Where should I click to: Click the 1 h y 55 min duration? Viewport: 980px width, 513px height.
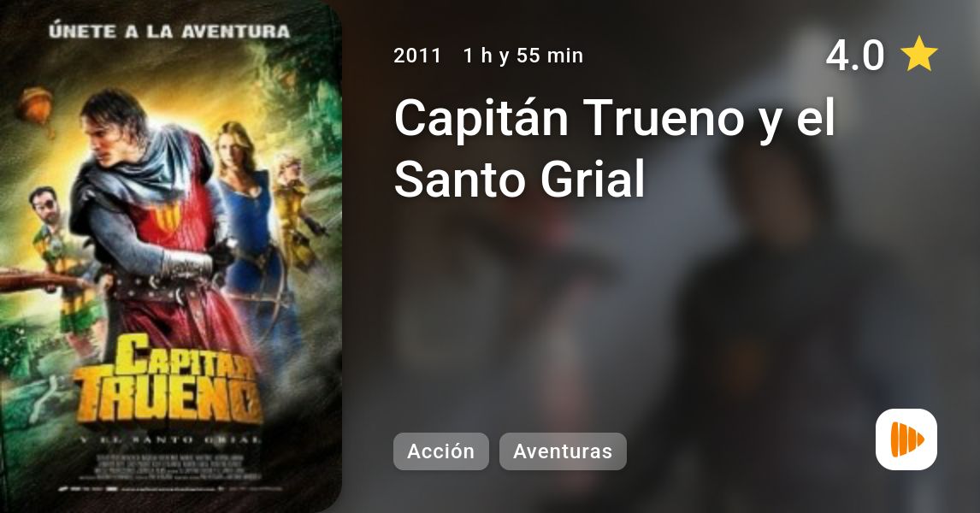click(523, 56)
